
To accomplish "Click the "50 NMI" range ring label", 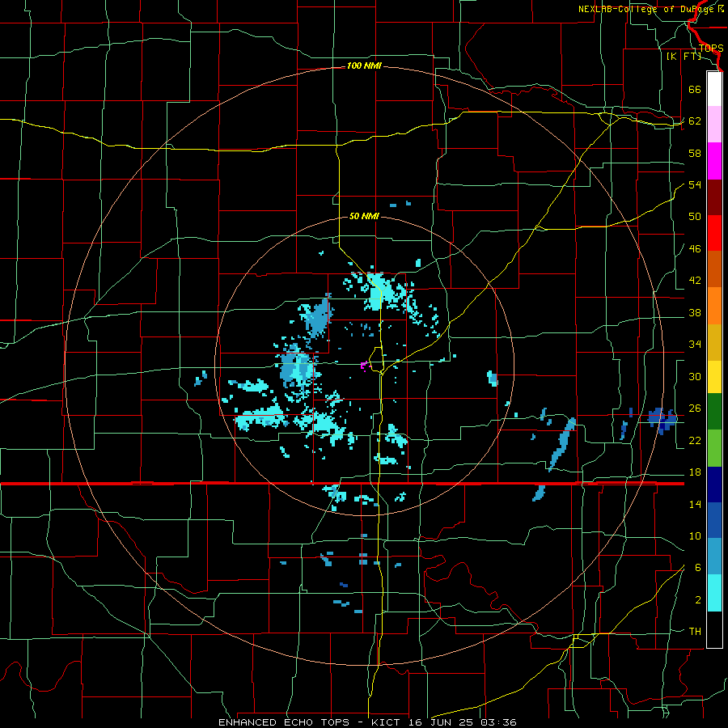I will [x=364, y=216].
